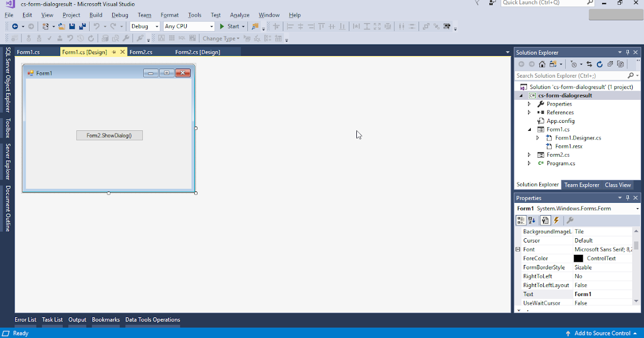The height and width of the screenshot is (338, 644).
Task: Open the ForeColor ControlText color swatch
Action: tap(578, 258)
